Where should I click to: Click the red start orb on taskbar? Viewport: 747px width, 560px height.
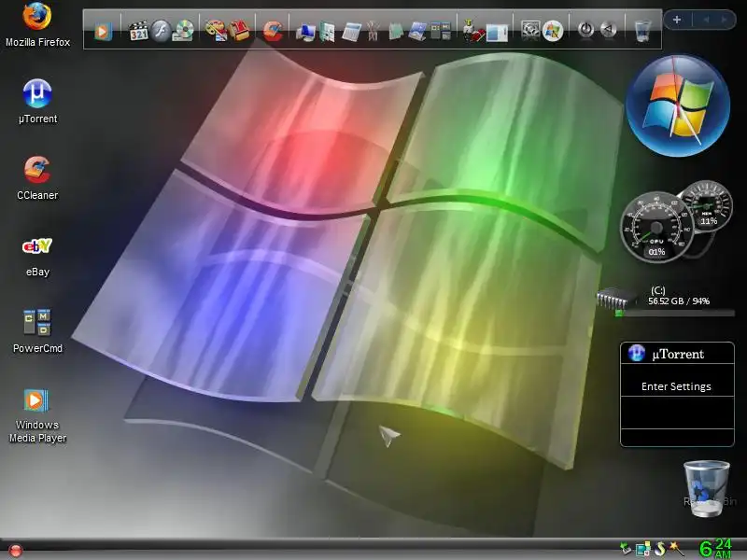click(x=15, y=551)
